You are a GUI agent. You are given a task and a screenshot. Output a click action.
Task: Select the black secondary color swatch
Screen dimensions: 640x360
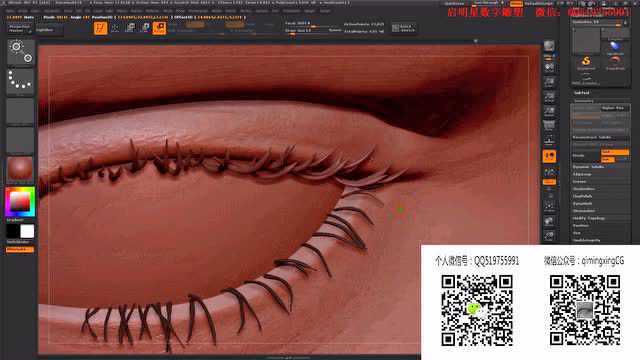tap(13, 231)
